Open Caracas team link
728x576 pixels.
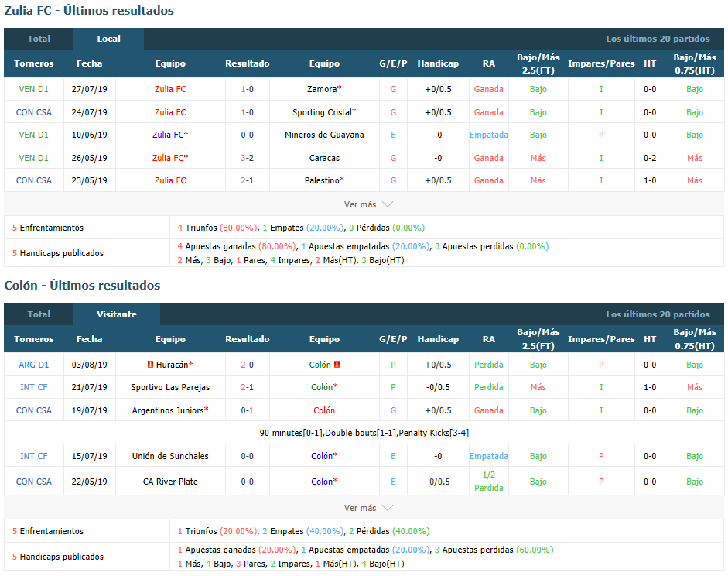pos(324,158)
